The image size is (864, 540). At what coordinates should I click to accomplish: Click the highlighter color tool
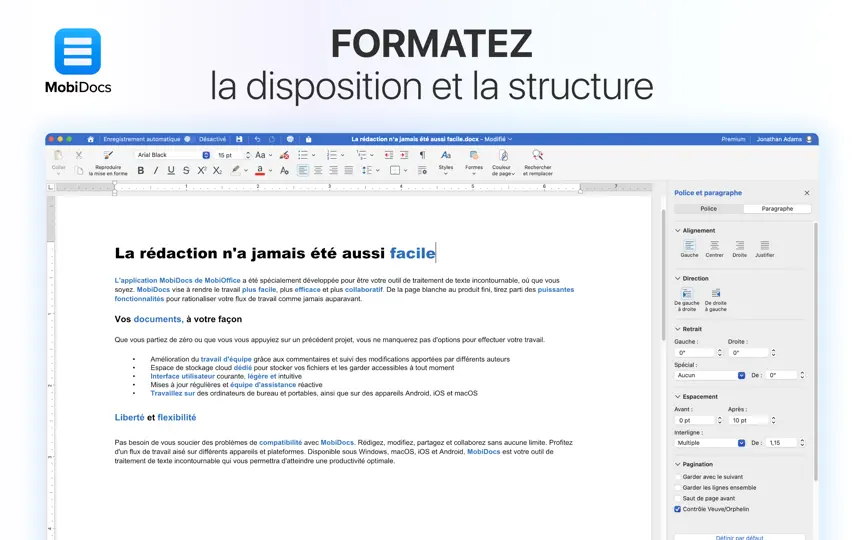235,171
